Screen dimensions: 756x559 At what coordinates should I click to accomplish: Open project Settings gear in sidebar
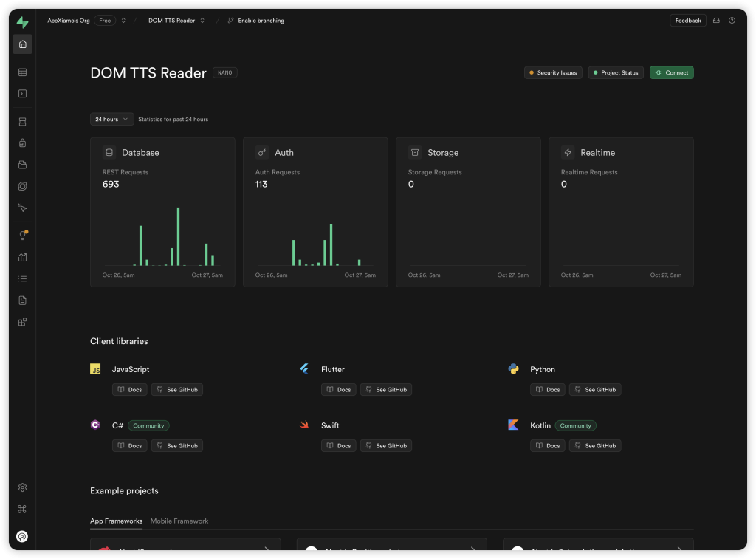click(22, 487)
